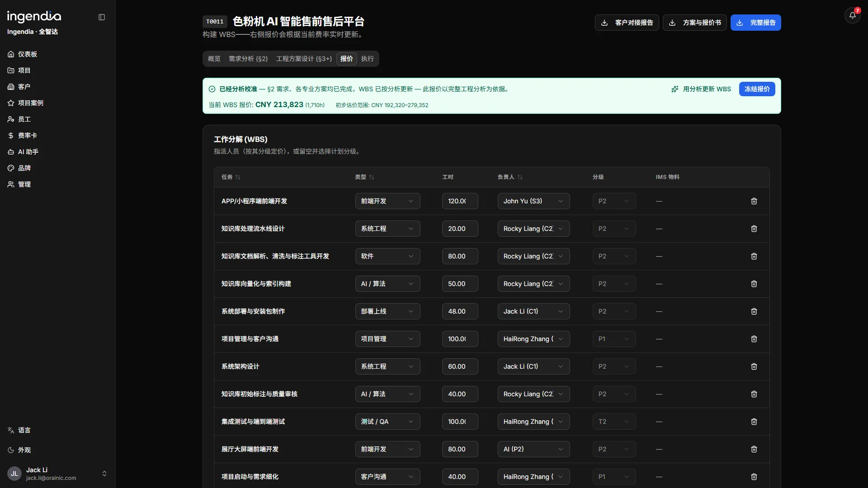Click task name 集成测试与端到端测试
The width and height of the screenshot is (868, 488).
pos(253,422)
